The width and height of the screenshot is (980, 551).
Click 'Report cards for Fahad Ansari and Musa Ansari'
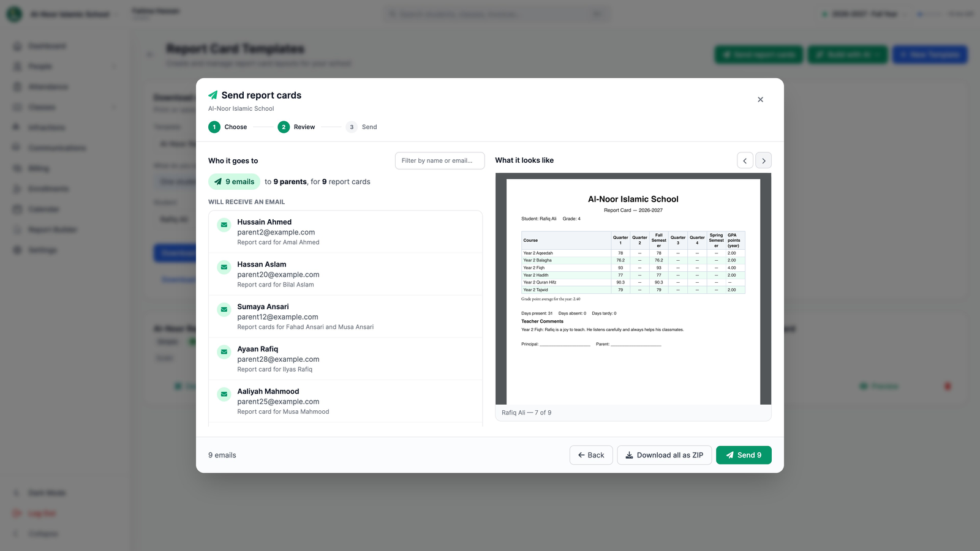pos(305,327)
